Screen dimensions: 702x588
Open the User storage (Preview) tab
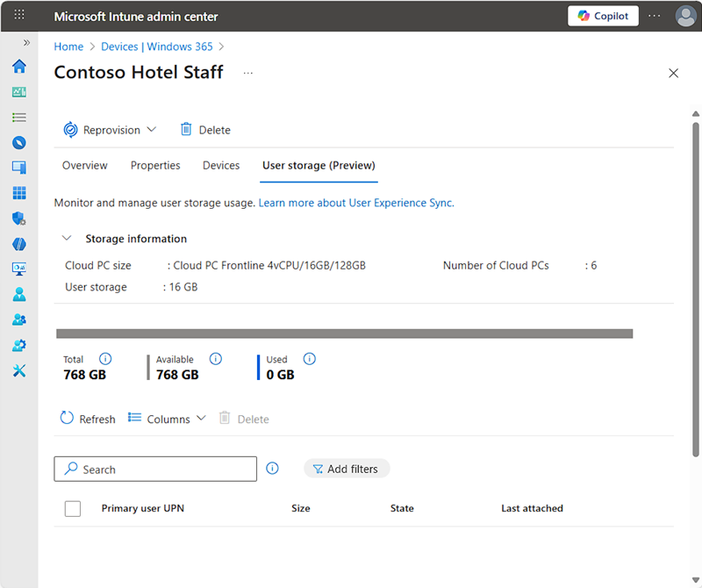[318, 165]
